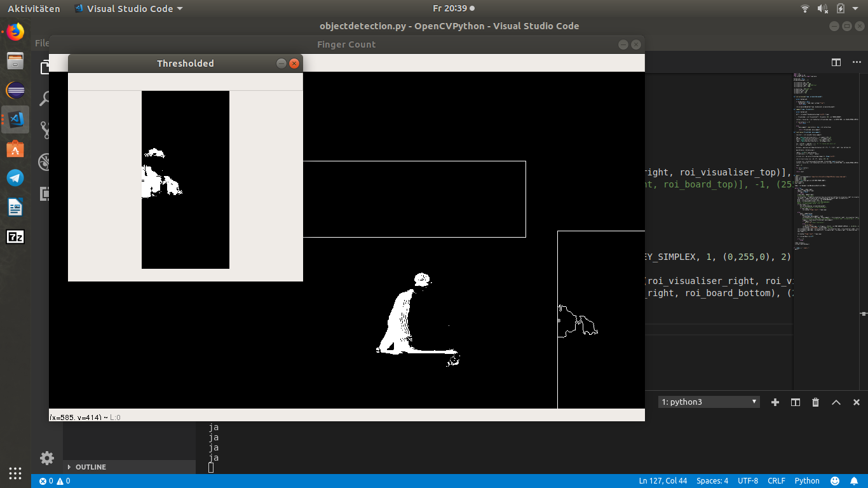Open the Source Control view

[44, 130]
